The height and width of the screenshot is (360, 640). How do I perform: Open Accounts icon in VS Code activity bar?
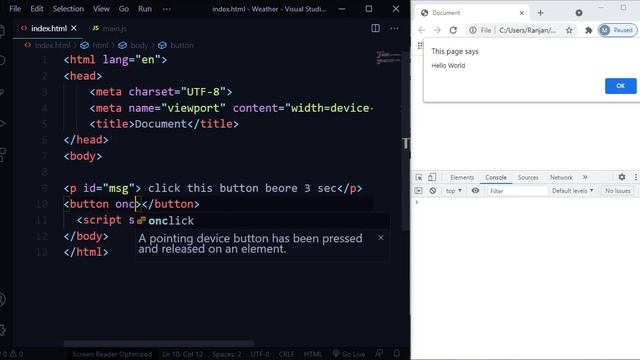[x=2, y=300]
